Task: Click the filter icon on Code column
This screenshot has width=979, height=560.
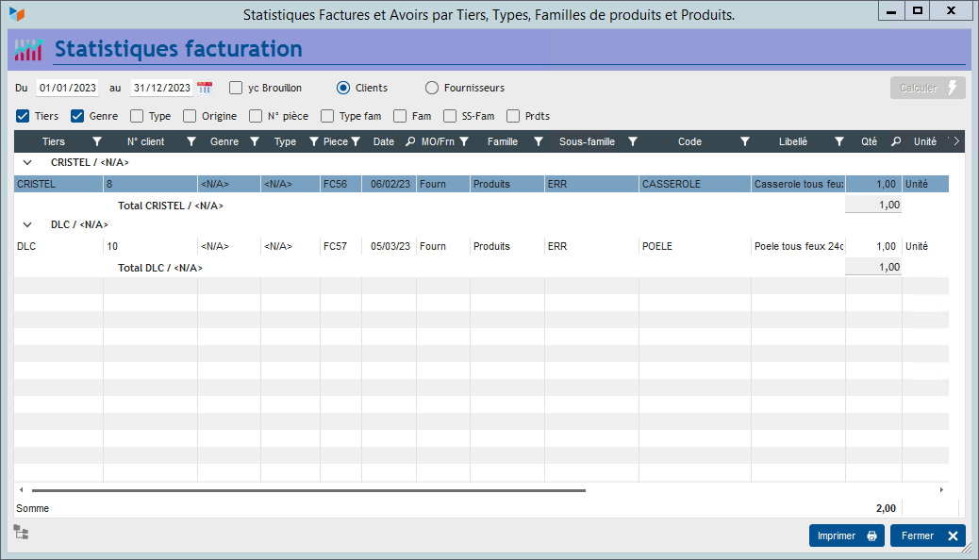Action: tap(745, 141)
